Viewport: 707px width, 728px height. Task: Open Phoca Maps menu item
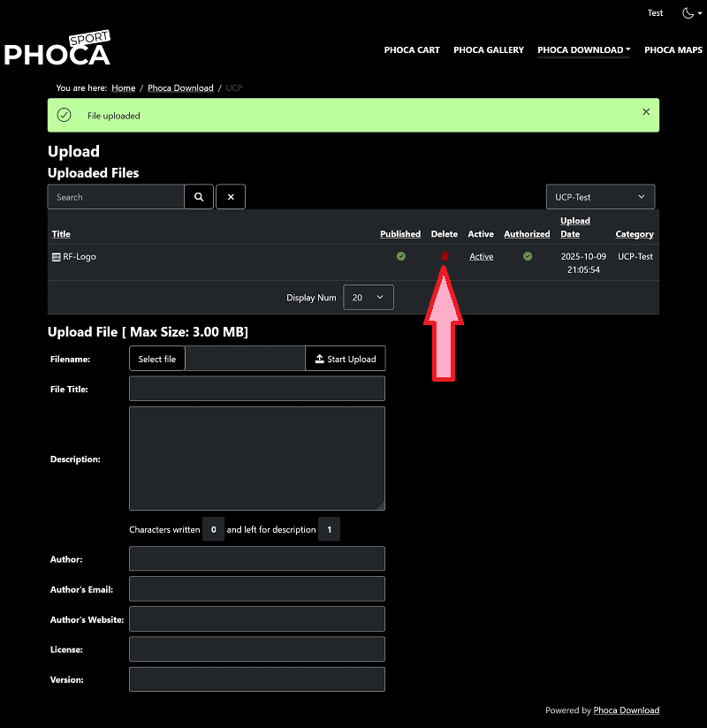(673, 50)
